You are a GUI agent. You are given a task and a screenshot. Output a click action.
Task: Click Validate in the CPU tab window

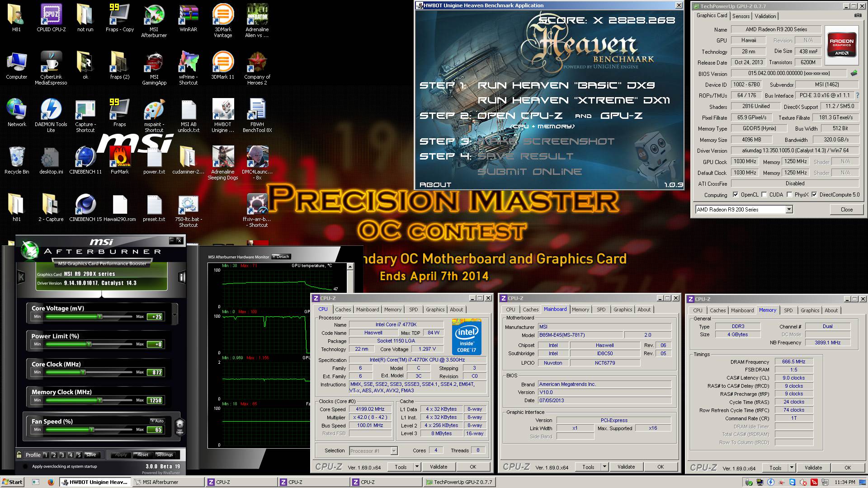(439, 467)
